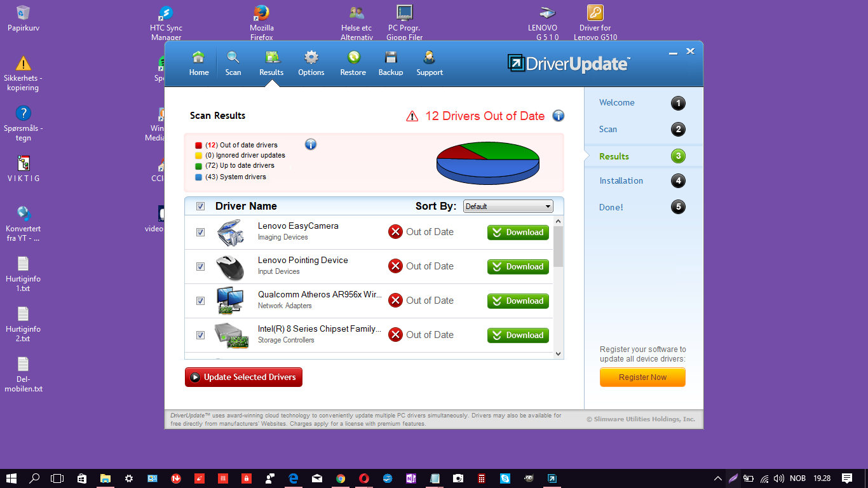The height and width of the screenshot is (488, 868).
Task: Click the Register Now button
Action: (642, 377)
